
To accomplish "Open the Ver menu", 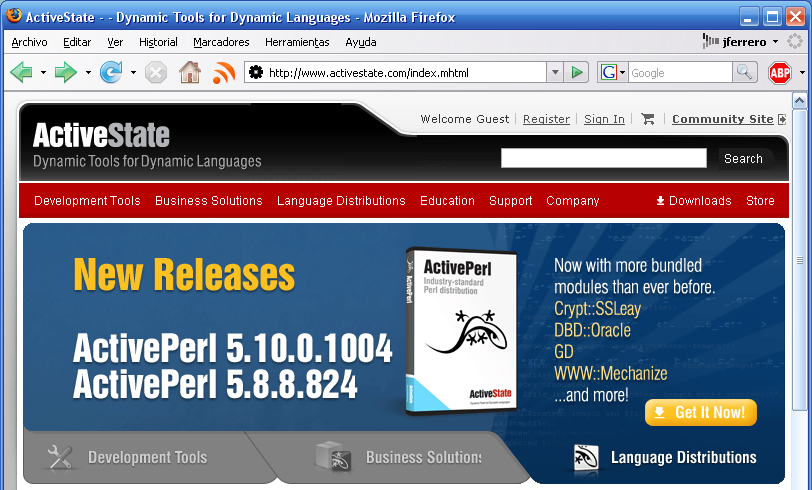I will tap(115, 42).
